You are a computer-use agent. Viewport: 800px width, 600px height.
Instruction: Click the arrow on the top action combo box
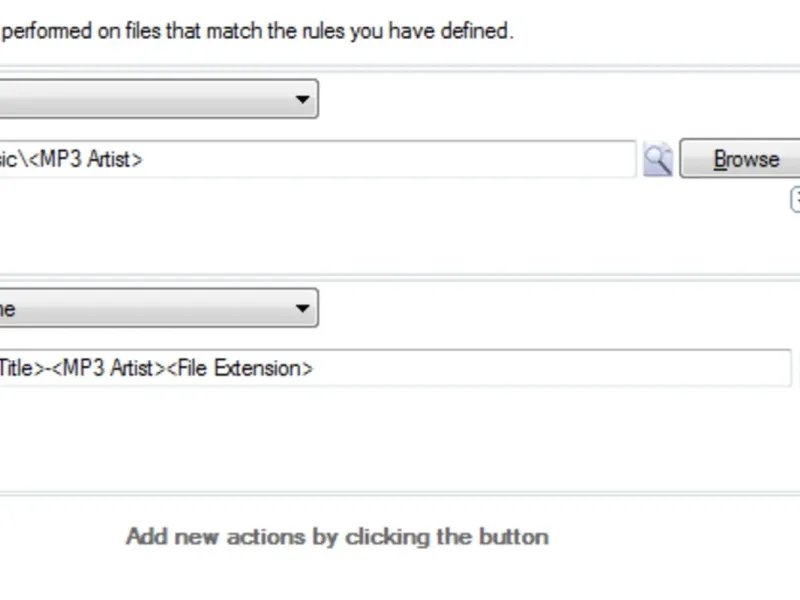[302, 99]
